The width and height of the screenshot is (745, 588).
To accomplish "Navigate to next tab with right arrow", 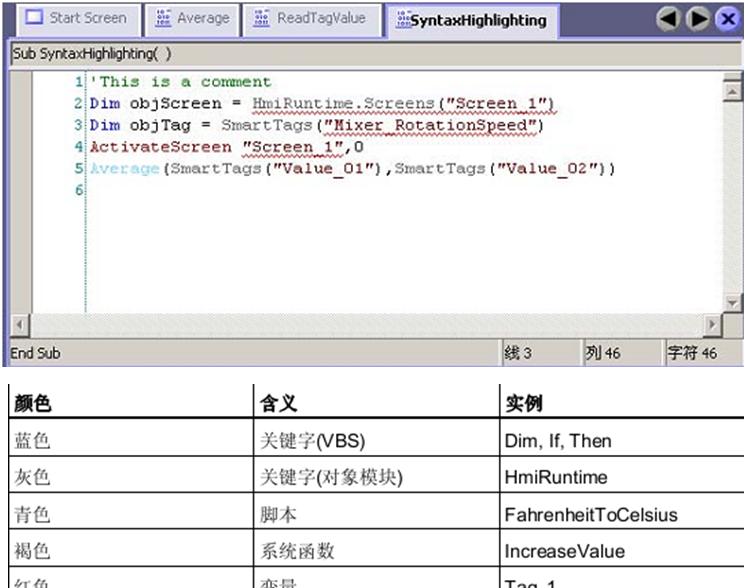I will point(697,19).
